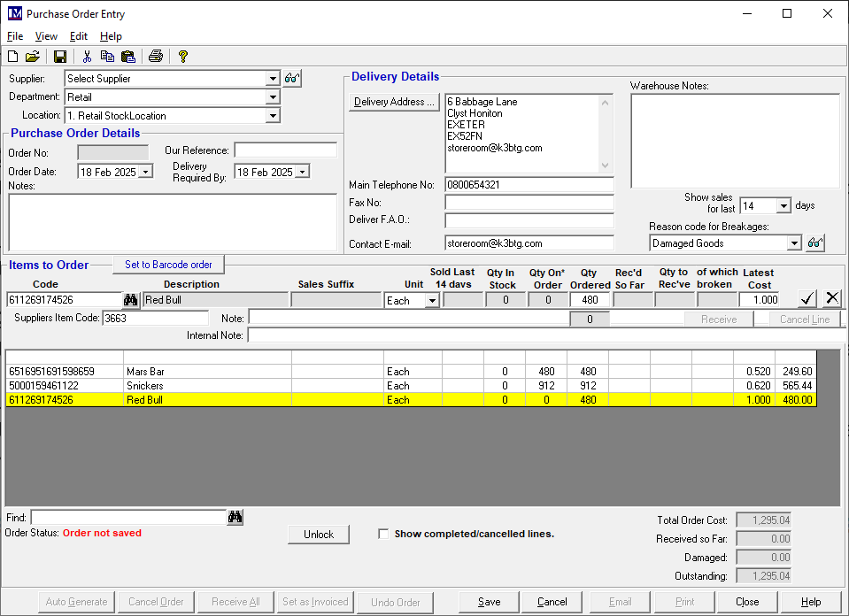Enable Show completed/cancelled lines checkbox
The width and height of the screenshot is (849, 616).
[383, 534]
